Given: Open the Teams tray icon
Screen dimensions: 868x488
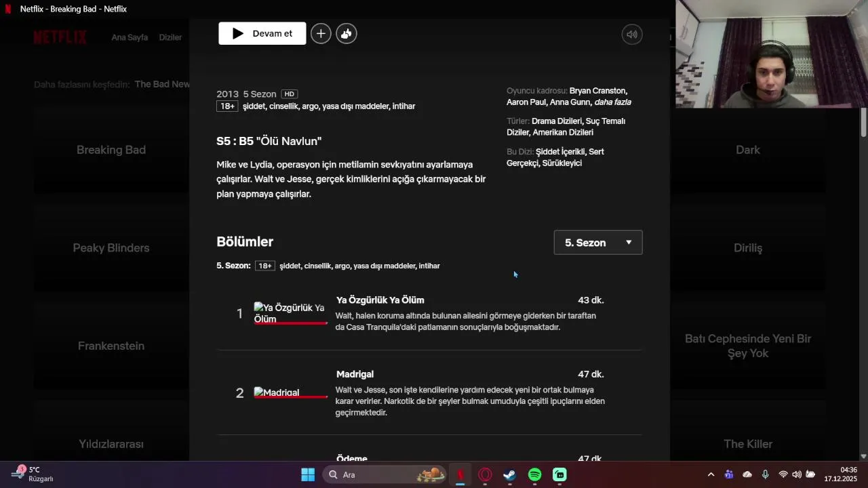Looking at the screenshot, I should coord(729,474).
